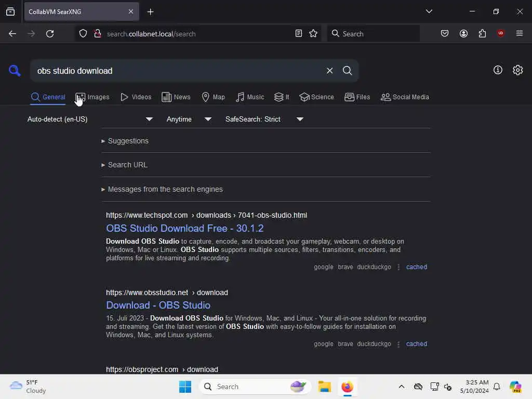Reload the current page

(x=50, y=34)
